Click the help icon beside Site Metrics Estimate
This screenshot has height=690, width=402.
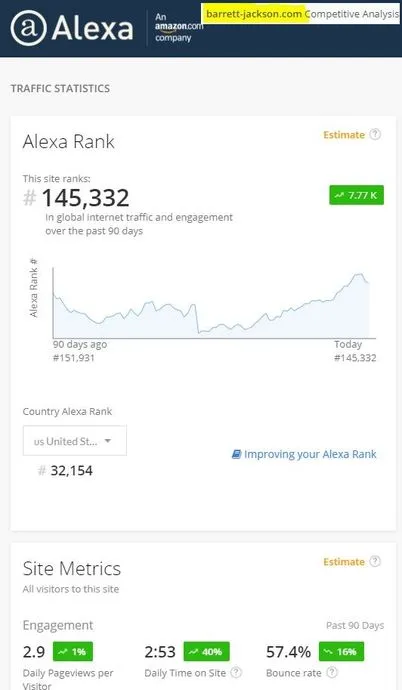(x=375, y=561)
